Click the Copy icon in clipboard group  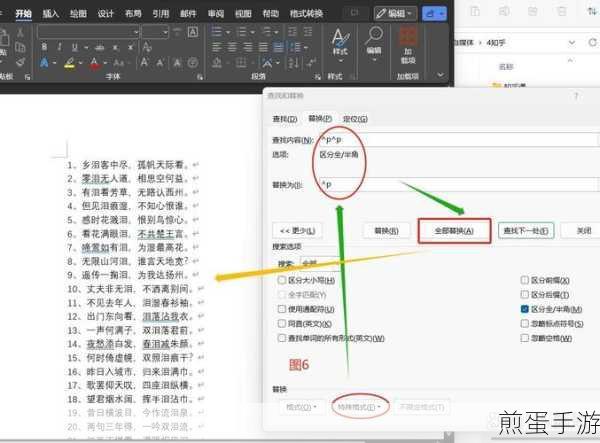point(20,47)
